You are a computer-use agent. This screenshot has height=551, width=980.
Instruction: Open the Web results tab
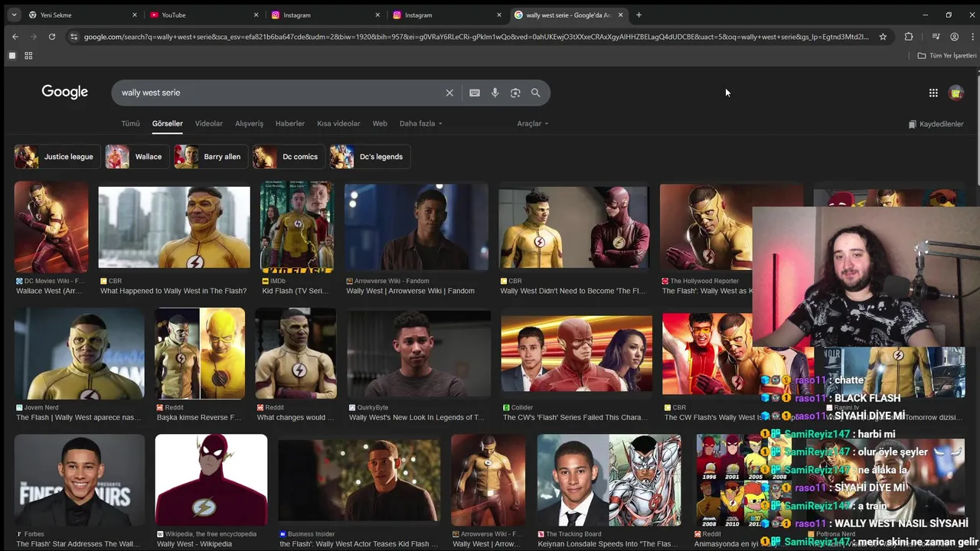pyautogui.click(x=380, y=123)
